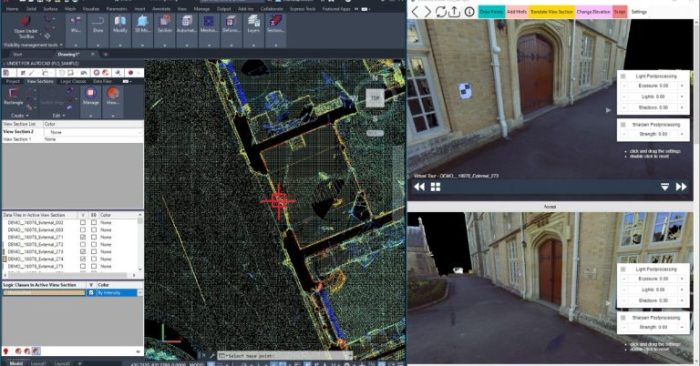Go forward in the viewer window
The image size is (700, 366).
[x=428, y=12]
